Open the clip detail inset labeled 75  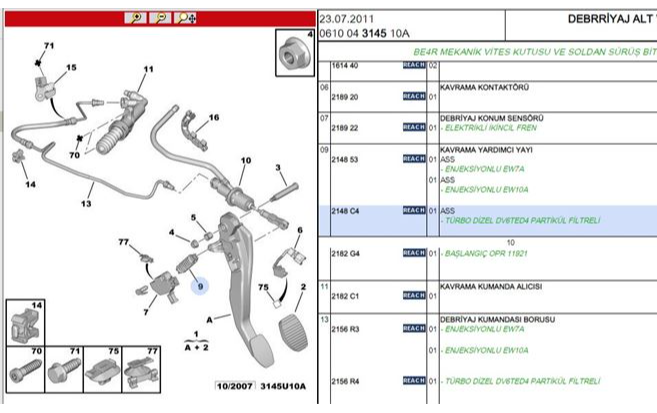point(102,369)
